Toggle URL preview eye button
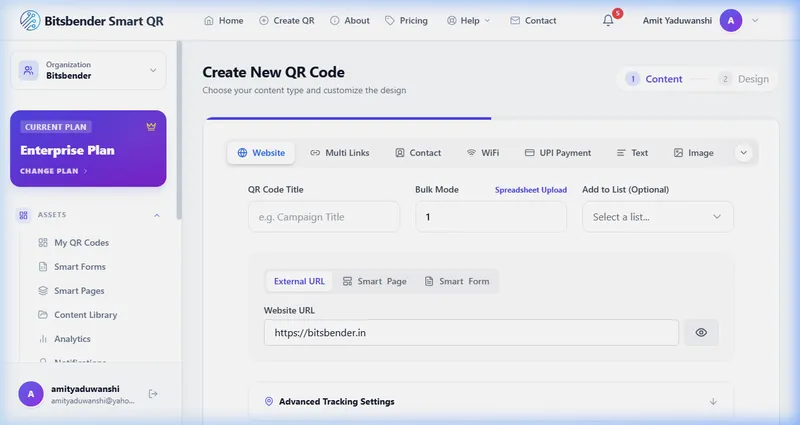Screen dimensions: 800x425 click(701, 333)
